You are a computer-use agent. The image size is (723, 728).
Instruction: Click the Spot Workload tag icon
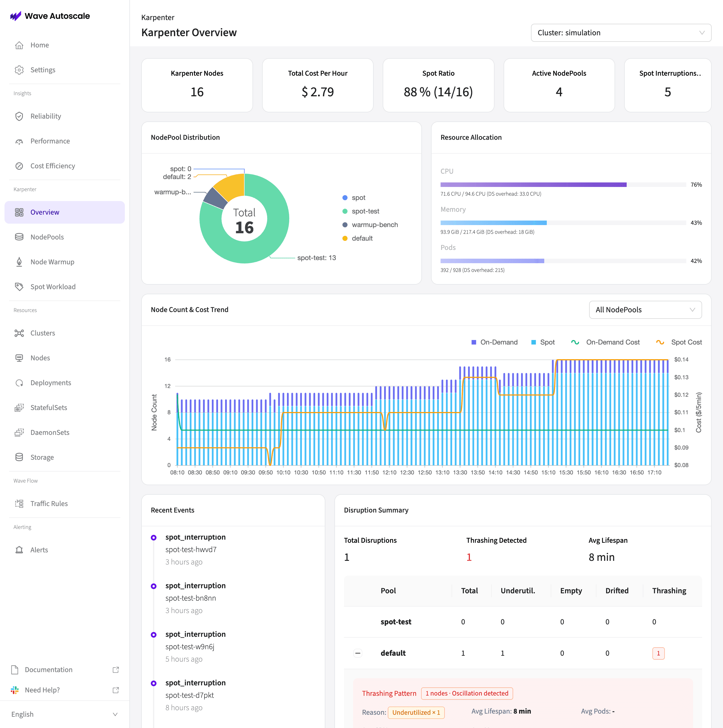(x=19, y=287)
